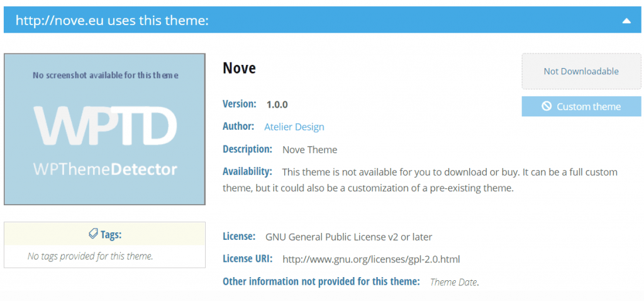Click the ban icon in Custom theme
This screenshot has height=301, width=644.
[547, 106]
